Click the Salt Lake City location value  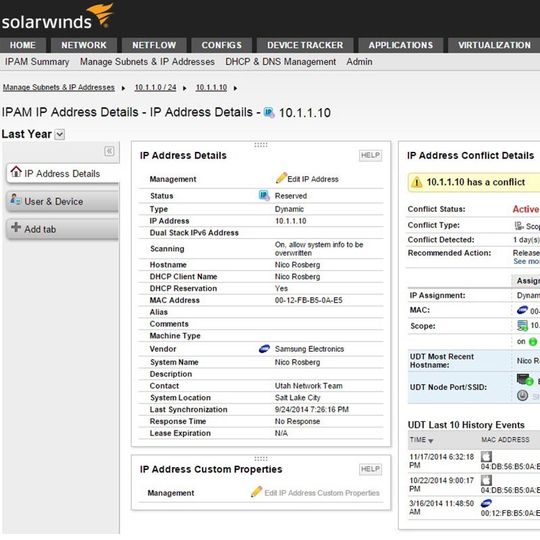(x=298, y=398)
